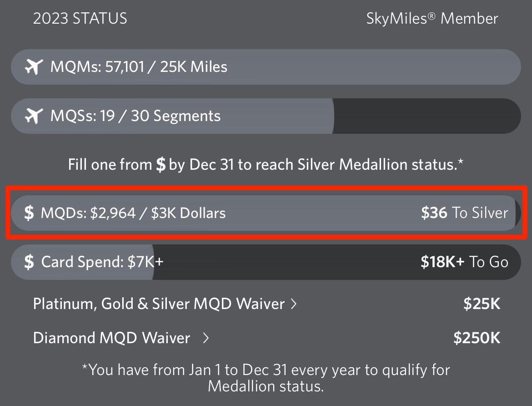Click the qualification footnote text at the bottom

pyautogui.click(x=266, y=377)
